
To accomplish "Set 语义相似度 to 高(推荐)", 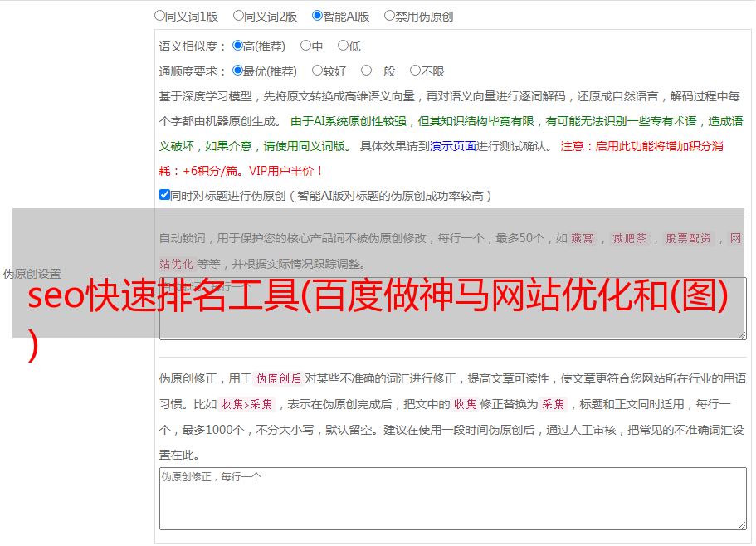I will pos(237,46).
